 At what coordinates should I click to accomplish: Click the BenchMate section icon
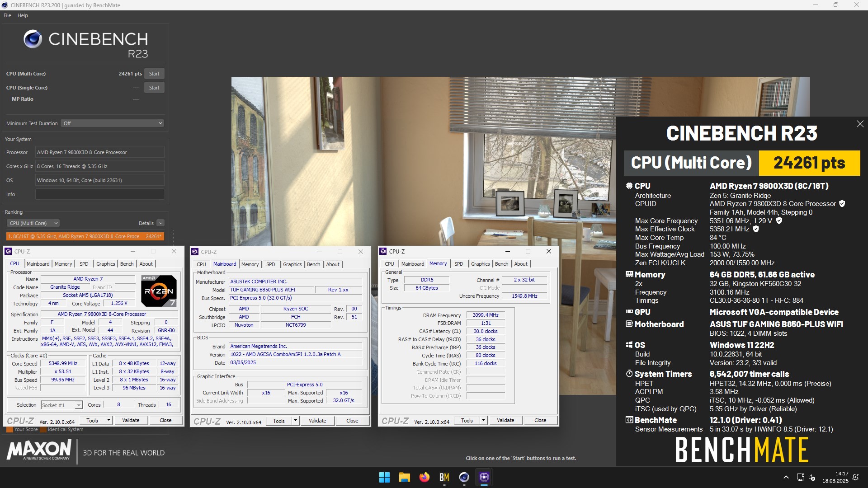[629, 420]
